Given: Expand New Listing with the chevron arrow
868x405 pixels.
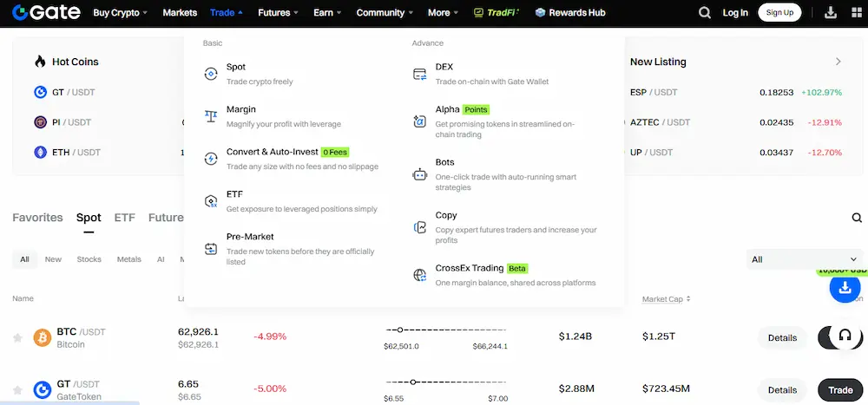Looking at the screenshot, I should [838, 62].
